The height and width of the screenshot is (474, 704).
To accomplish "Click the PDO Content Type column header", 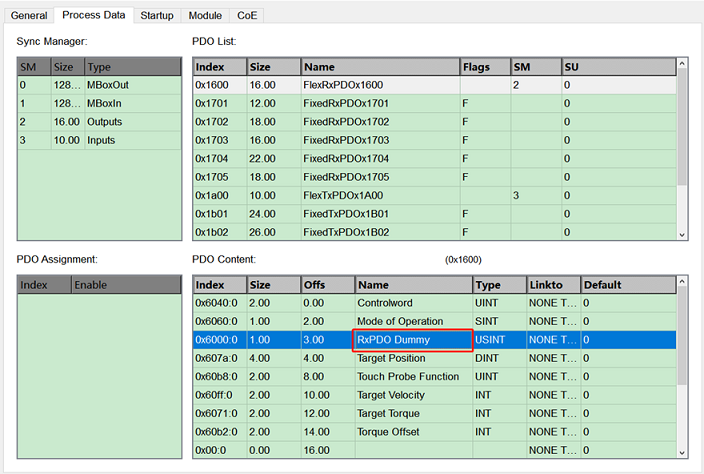I will pyautogui.click(x=499, y=285).
